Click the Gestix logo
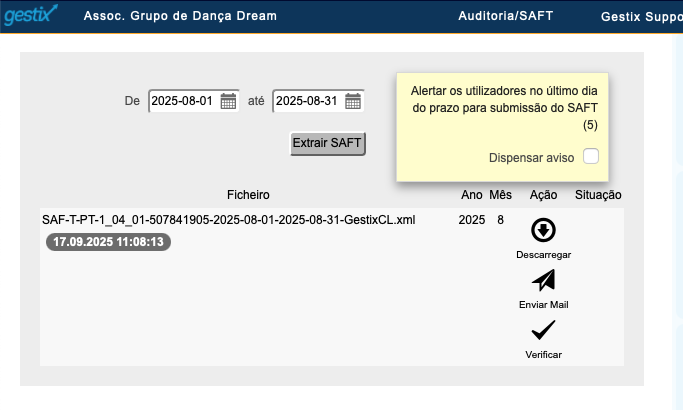Viewport: 683px width, 410px height. 30,14
